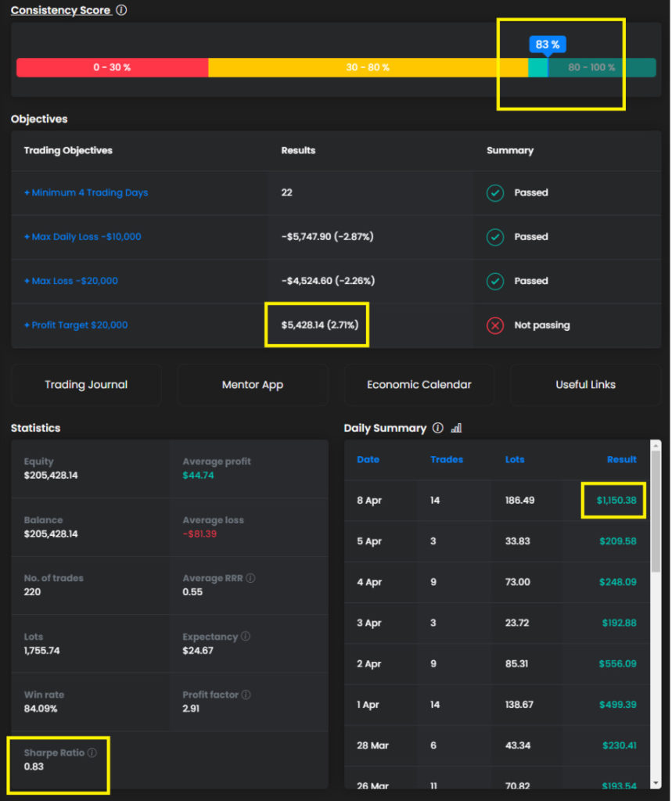Click the 83 % marker on the consistency bar
Viewport: 672px width, 801px height.
coord(548,45)
